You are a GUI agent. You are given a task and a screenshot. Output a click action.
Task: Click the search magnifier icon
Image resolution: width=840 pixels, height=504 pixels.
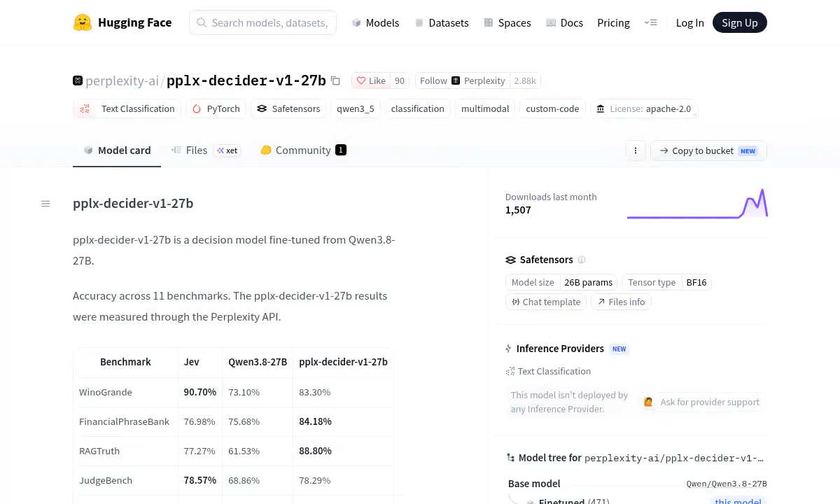point(202,22)
